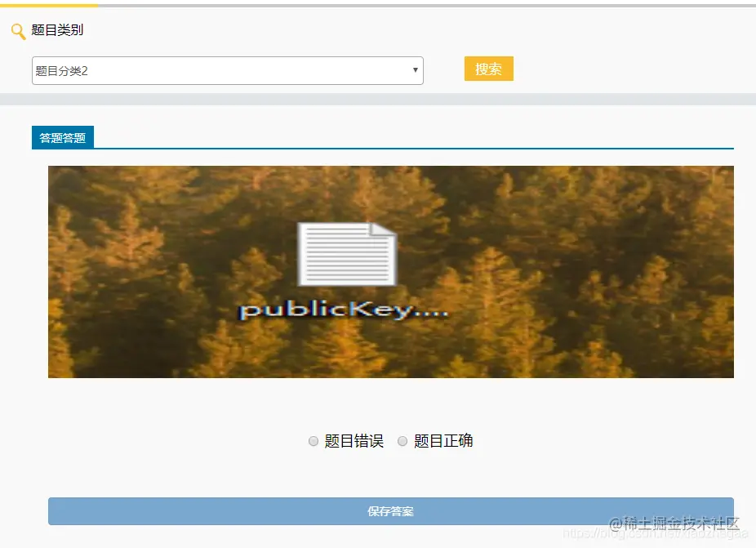The width and height of the screenshot is (756, 548).
Task: Click the 题目正确 label text
Action: coord(445,441)
